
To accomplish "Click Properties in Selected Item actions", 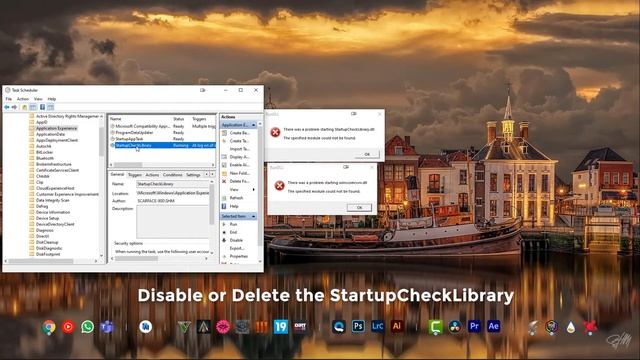I will pos(239,256).
